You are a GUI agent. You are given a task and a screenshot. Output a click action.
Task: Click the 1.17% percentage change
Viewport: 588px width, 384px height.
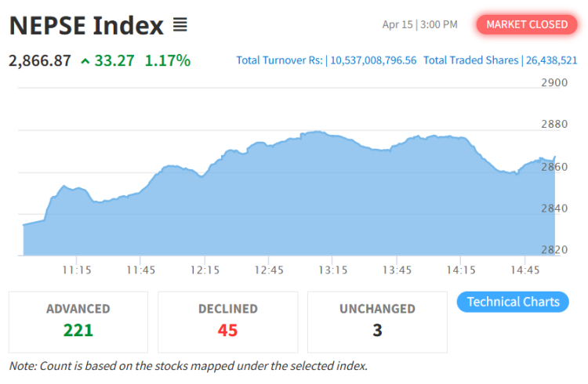(167, 60)
